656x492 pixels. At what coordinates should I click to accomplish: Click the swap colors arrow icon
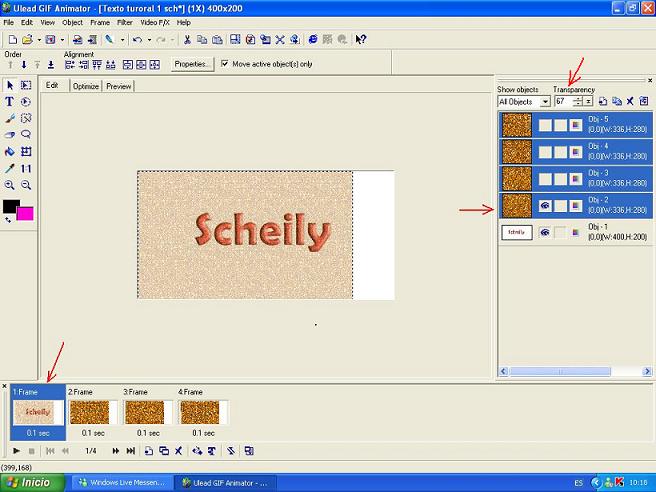tap(8, 220)
